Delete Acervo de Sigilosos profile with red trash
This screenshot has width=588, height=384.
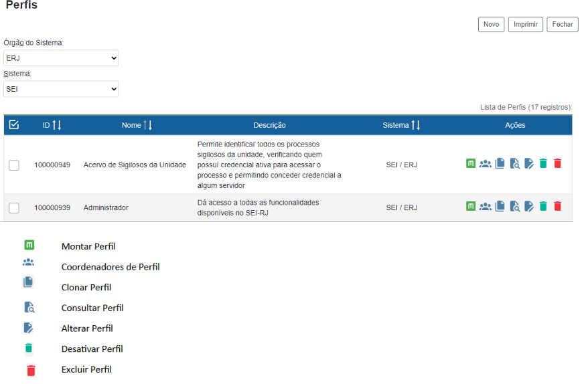click(x=558, y=163)
